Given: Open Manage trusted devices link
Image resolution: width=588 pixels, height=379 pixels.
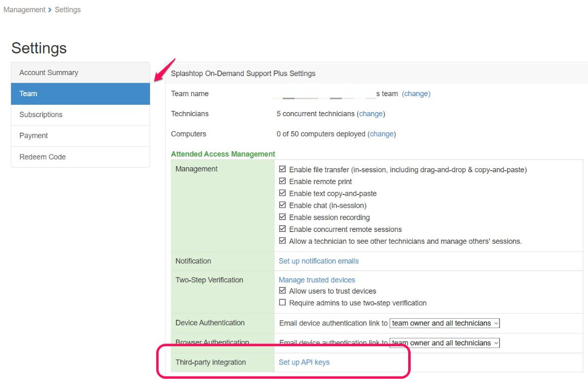Looking at the screenshot, I should (x=317, y=280).
